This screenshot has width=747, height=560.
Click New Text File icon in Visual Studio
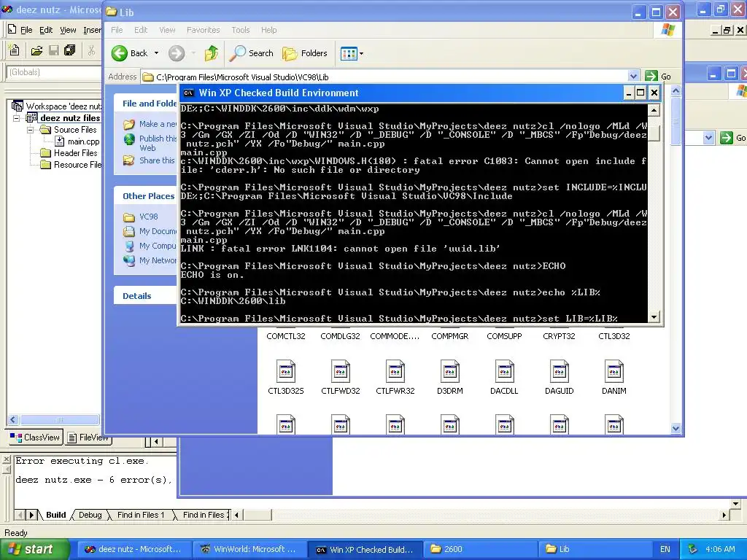[15, 50]
